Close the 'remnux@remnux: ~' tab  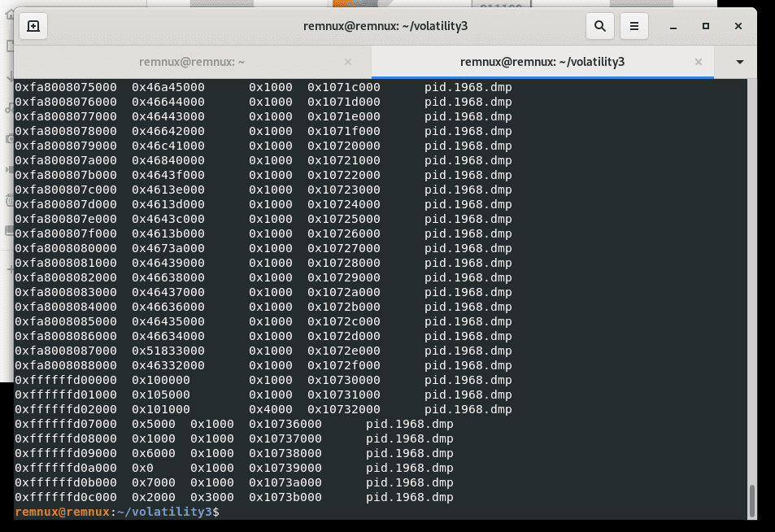pos(348,62)
